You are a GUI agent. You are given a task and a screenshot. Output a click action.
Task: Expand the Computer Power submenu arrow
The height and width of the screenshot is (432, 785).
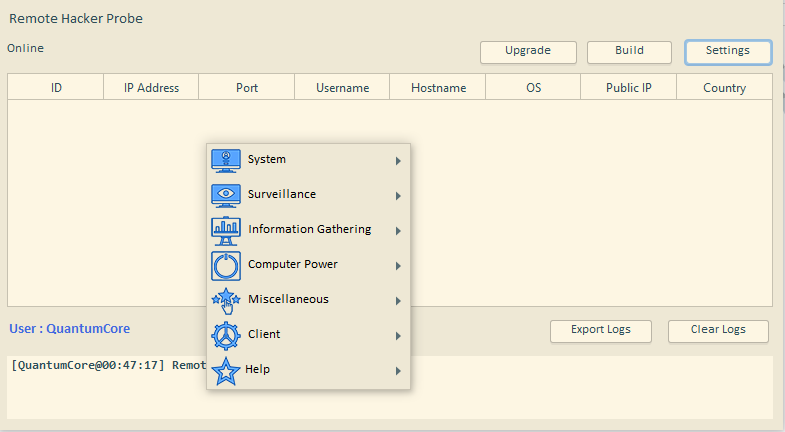[x=398, y=266]
